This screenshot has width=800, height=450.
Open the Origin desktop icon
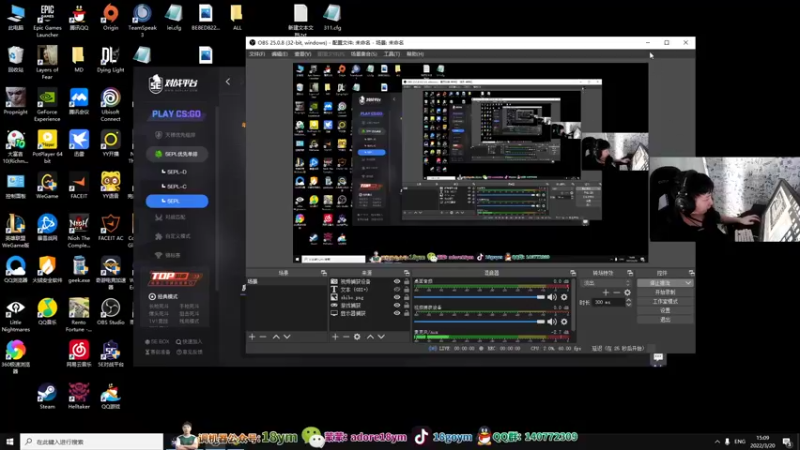[110, 17]
